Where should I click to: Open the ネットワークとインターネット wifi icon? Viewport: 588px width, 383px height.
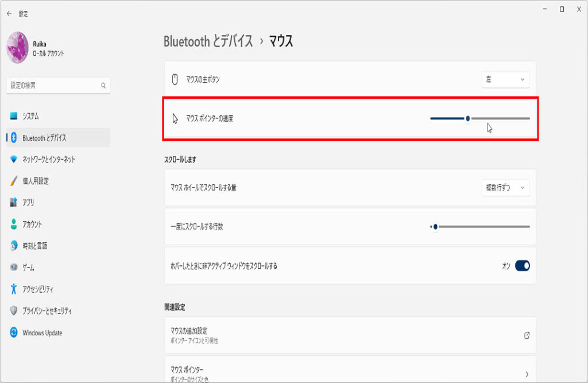pyautogui.click(x=14, y=159)
